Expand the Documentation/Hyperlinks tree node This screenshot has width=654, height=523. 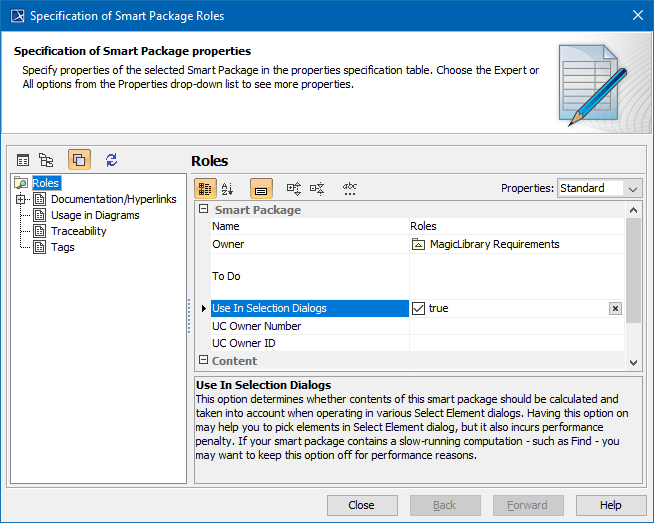[x=21, y=199]
